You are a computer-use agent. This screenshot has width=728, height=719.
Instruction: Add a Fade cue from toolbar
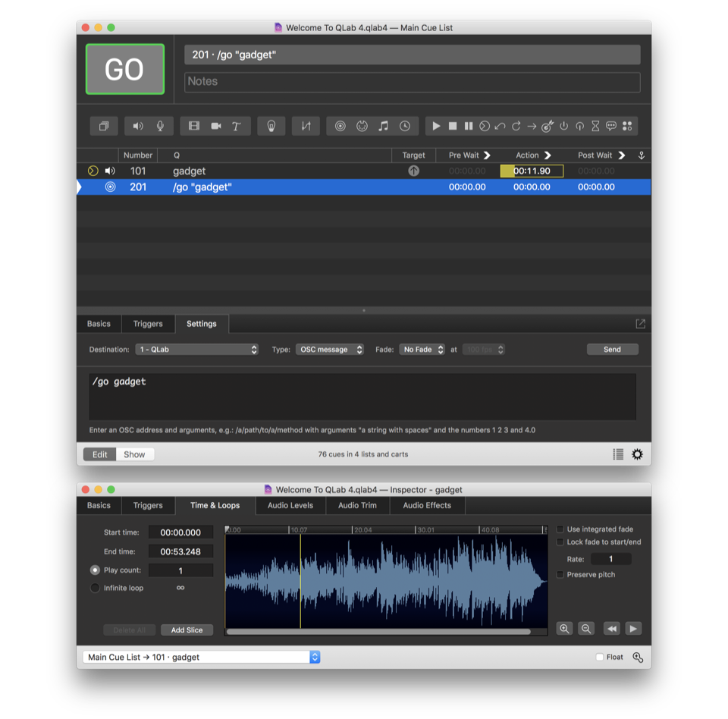click(306, 126)
